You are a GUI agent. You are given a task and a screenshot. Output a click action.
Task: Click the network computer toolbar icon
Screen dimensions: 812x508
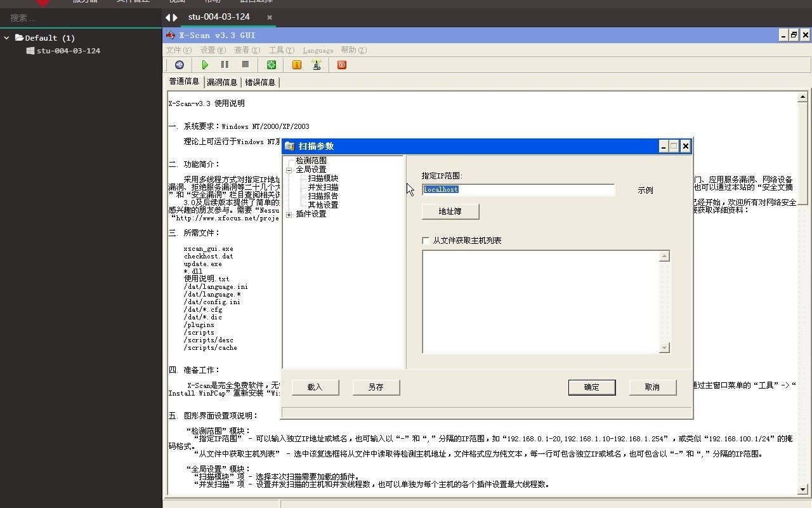click(x=317, y=65)
